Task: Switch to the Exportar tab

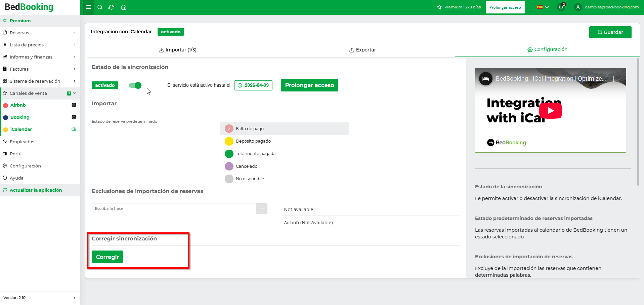Action: [362, 50]
